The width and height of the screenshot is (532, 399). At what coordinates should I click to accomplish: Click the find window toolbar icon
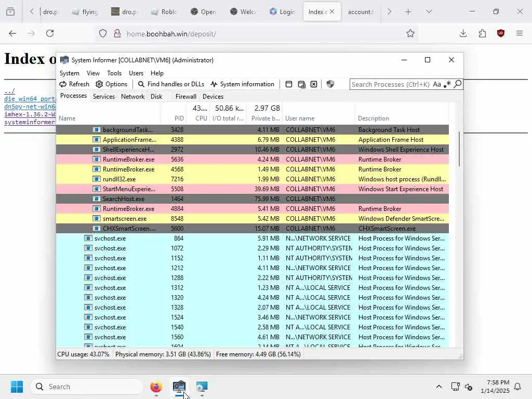tap(289, 84)
